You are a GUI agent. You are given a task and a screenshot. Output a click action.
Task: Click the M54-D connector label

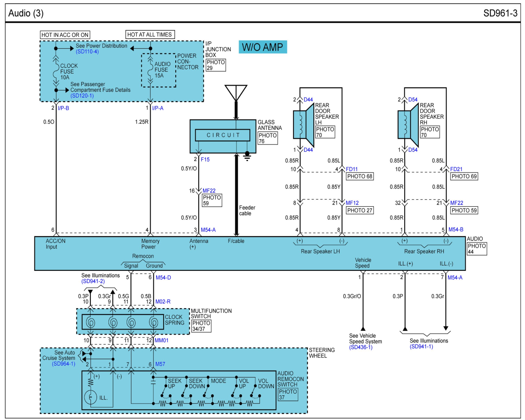163,277
